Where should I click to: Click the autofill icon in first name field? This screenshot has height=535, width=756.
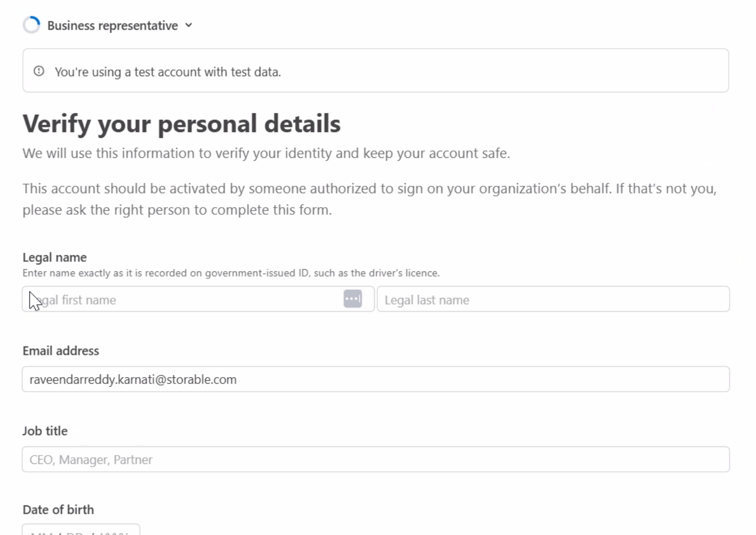352,299
